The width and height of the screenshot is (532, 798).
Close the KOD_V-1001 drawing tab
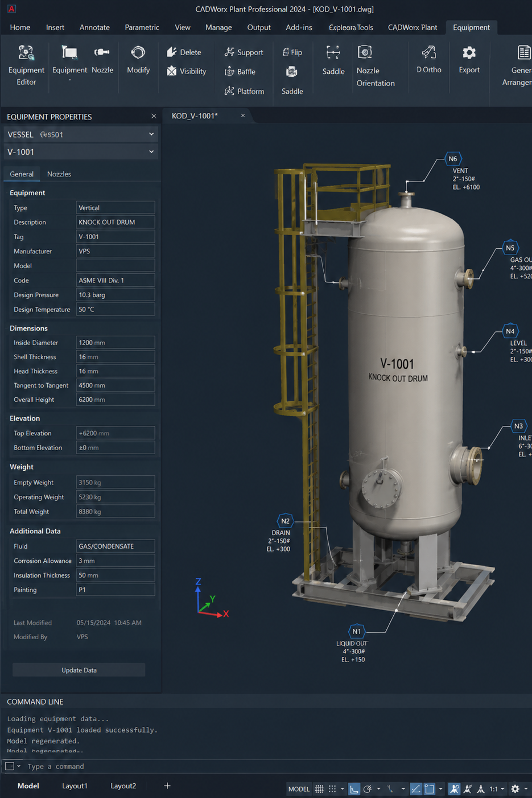click(243, 116)
